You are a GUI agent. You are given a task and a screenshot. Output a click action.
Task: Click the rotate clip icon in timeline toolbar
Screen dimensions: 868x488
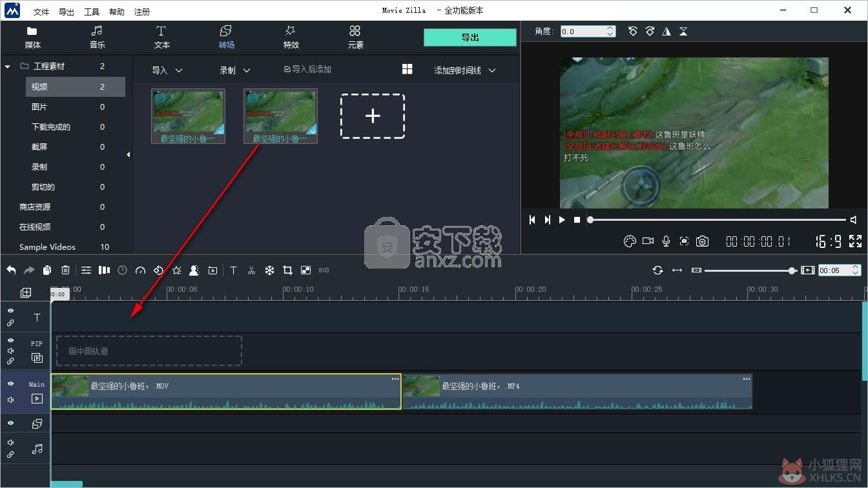[x=158, y=270]
